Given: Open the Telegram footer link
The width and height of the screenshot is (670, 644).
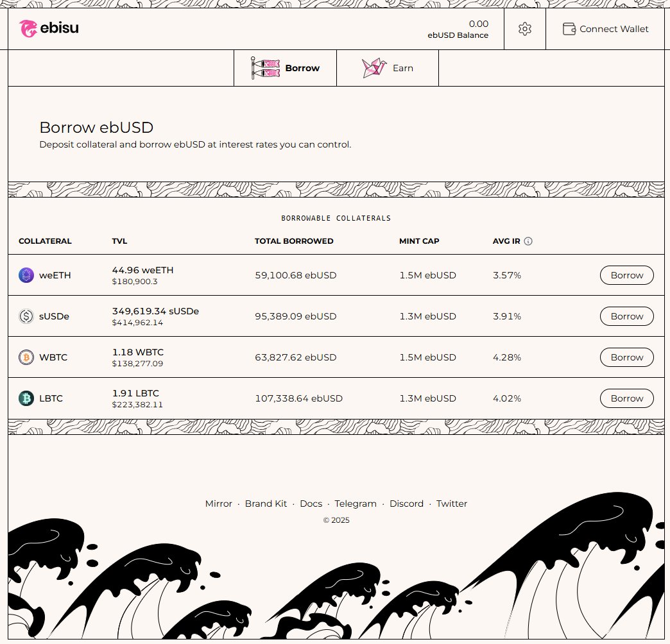Looking at the screenshot, I should click(x=356, y=504).
